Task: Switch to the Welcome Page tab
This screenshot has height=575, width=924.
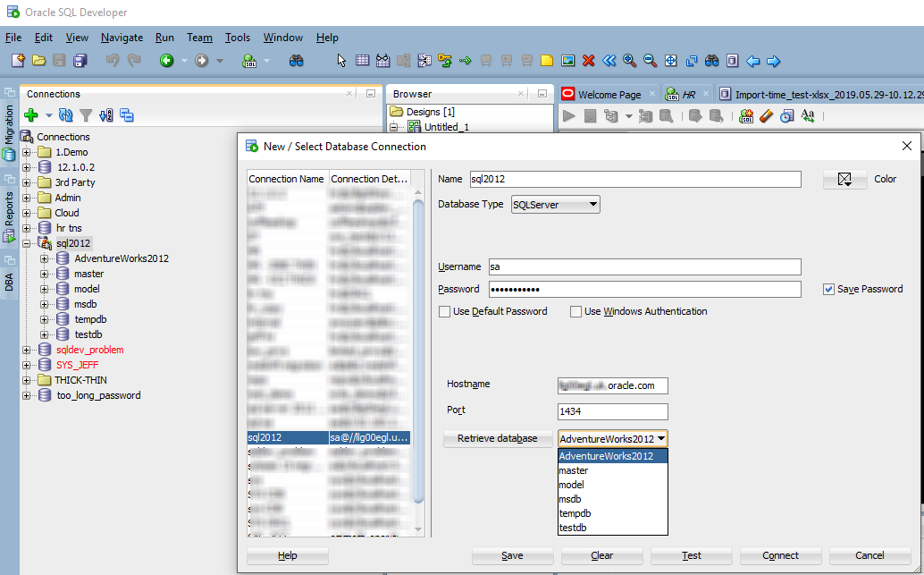Action: pyautogui.click(x=609, y=95)
